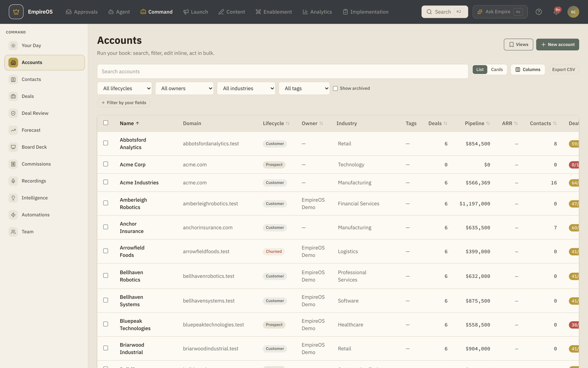
Task: Check the Arrowfield Foods row checkbox
Action: coord(106,251)
